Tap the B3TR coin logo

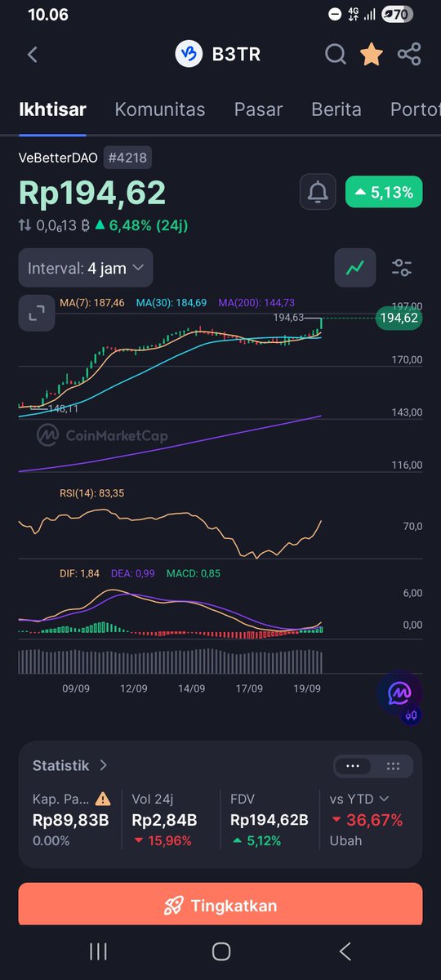[x=189, y=55]
